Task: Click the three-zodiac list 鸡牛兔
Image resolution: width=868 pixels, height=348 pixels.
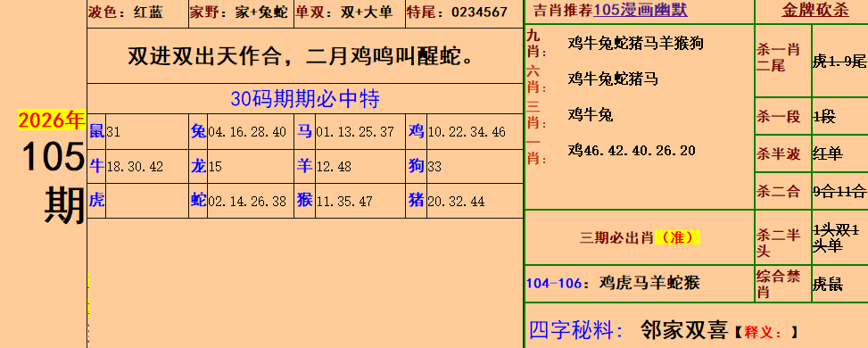Action: [591, 115]
